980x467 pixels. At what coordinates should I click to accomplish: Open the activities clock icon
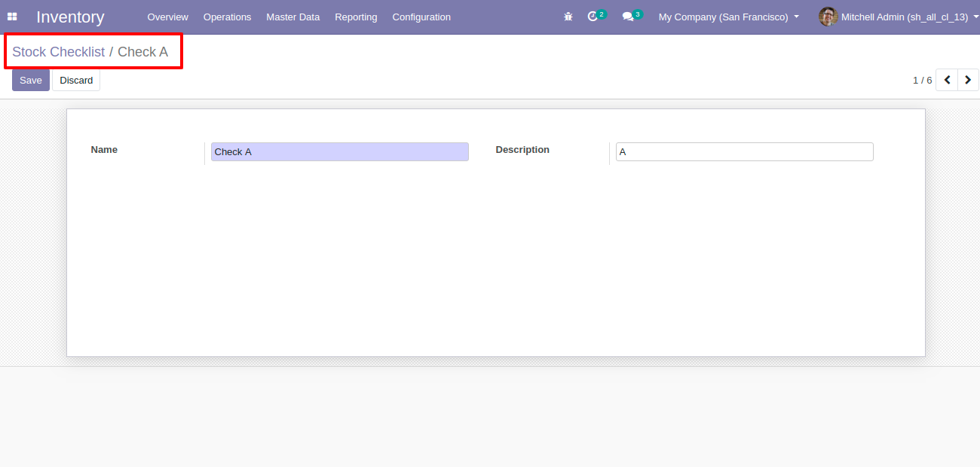pyautogui.click(x=593, y=17)
